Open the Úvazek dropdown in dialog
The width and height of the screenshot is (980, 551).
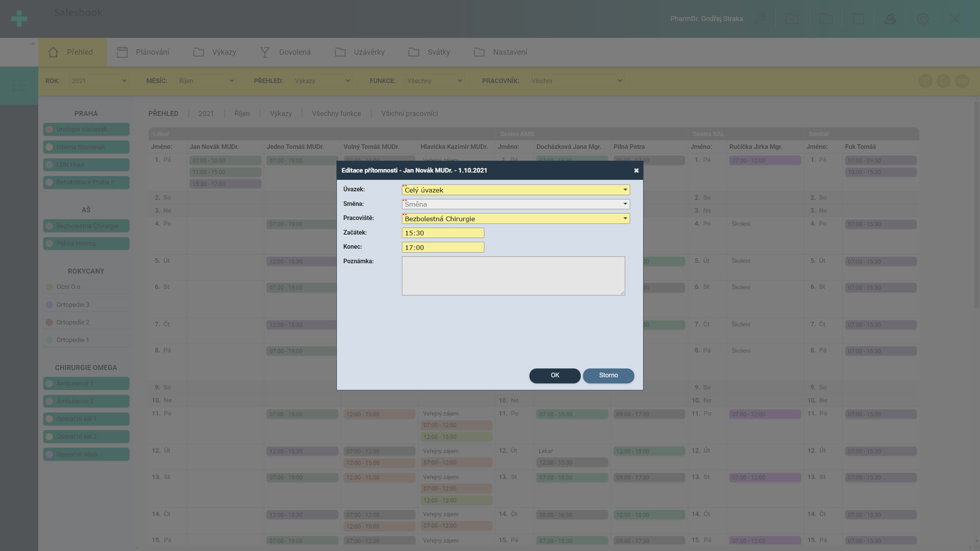(x=516, y=190)
